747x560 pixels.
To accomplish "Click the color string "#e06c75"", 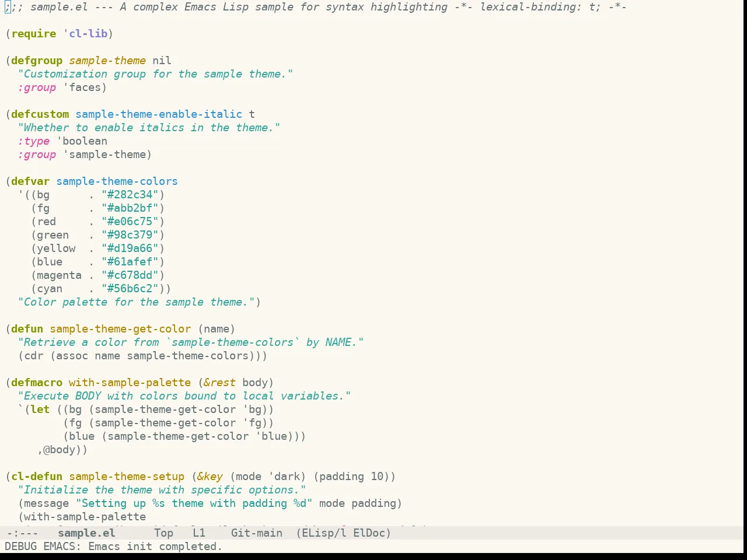I will tap(130, 222).
